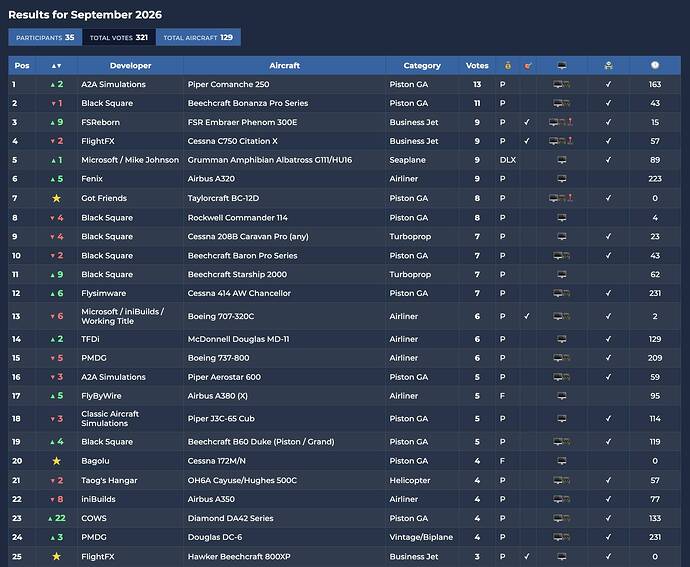Click the money bag price column icon
This screenshot has height=567, width=690.
point(508,66)
